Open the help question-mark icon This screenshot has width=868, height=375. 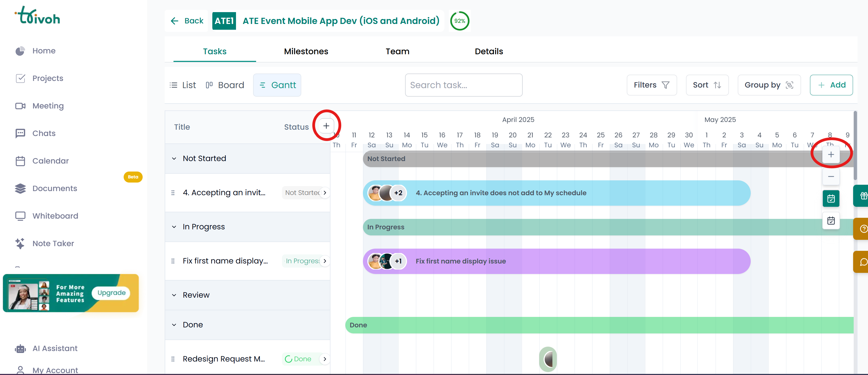pos(863,229)
